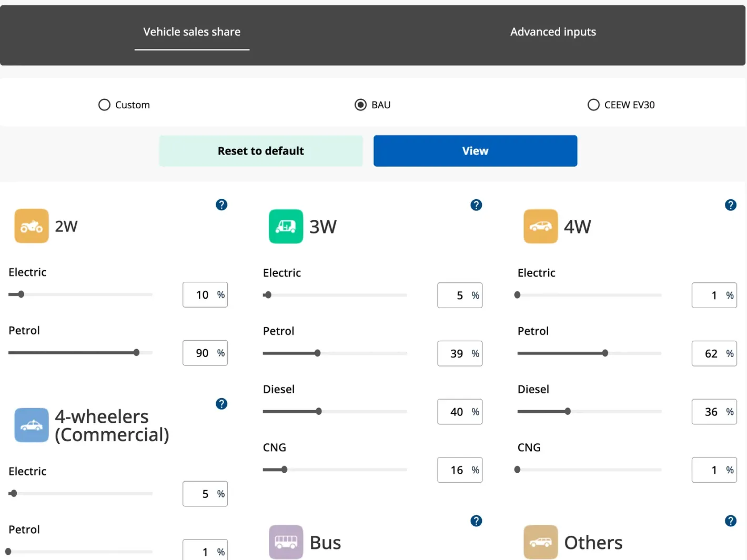Click the Bus icon
The width and height of the screenshot is (747, 560).
[286, 542]
